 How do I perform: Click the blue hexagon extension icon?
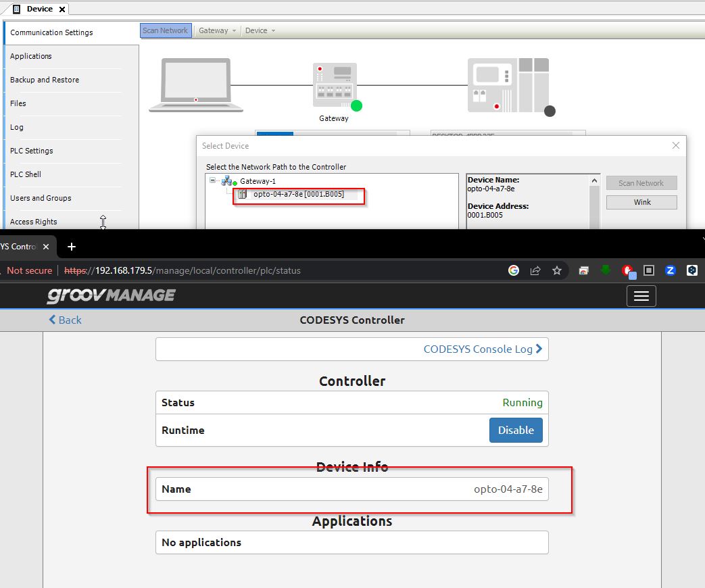[x=692, y=270]
